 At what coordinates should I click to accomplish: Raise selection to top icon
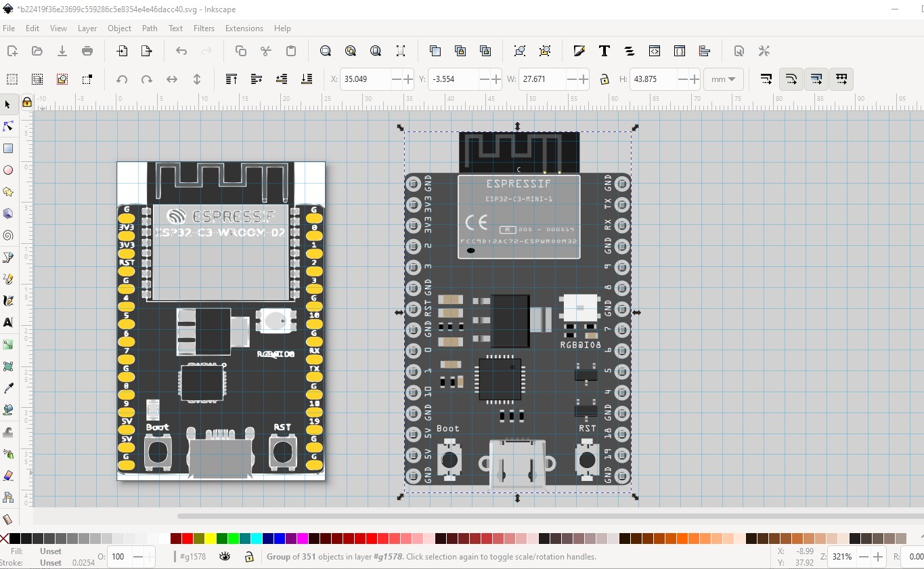tap(232, 79)
